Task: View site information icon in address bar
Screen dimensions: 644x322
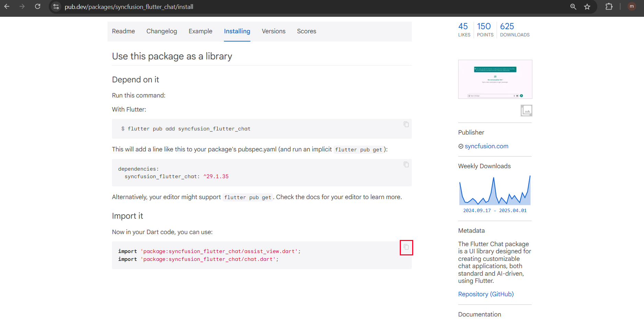Action: pyautogui.click(x=56, y=7)
